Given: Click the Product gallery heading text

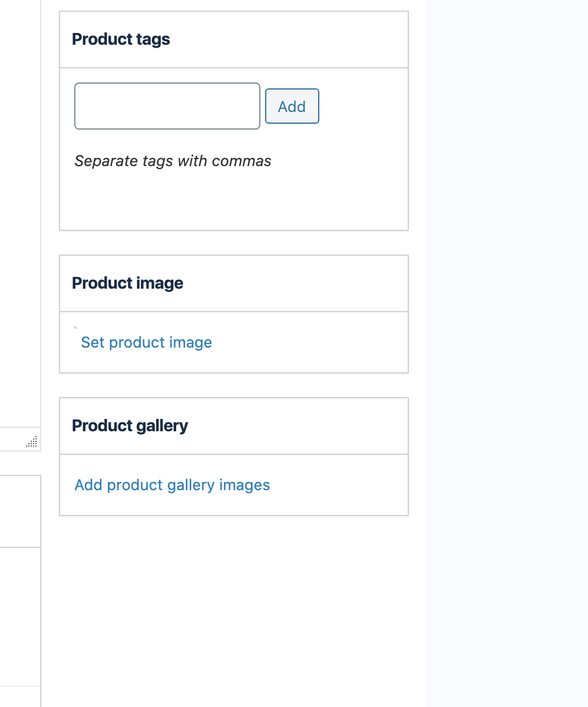Looking at the screenshot, I should point(130,426).
